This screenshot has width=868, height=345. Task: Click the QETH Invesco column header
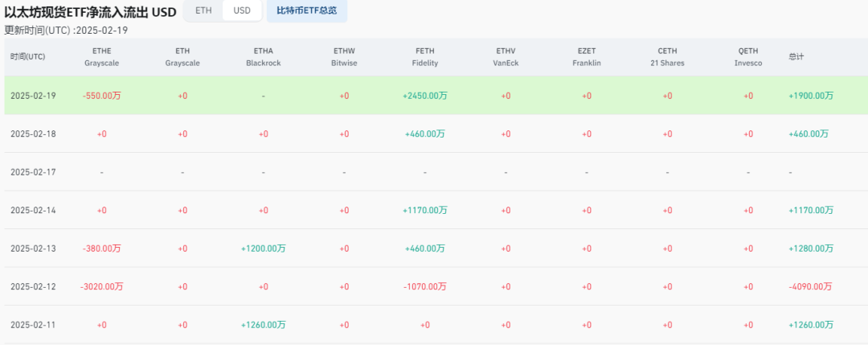(x=747, y=56)
